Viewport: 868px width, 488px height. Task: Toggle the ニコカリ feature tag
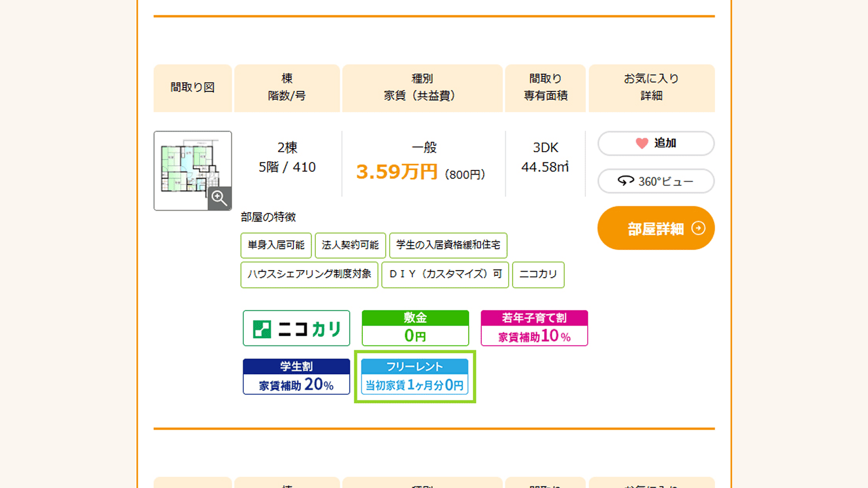538,275
